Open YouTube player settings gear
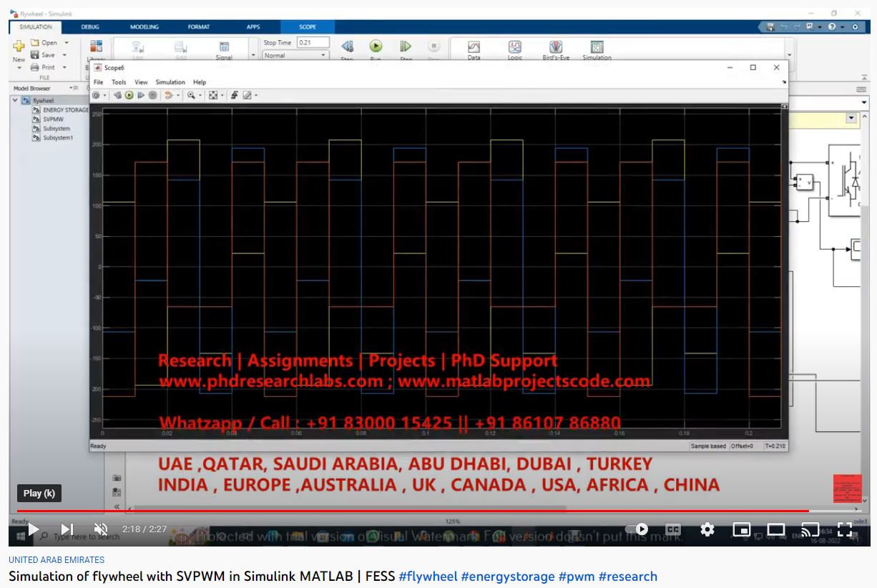Image resolution: width=877 pixels, height=588 pixels. pos(707,529)
